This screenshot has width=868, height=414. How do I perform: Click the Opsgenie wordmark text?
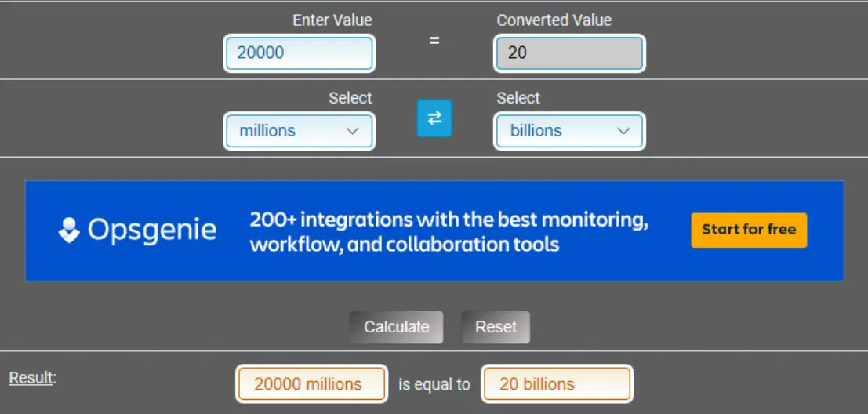coord(152,230)
